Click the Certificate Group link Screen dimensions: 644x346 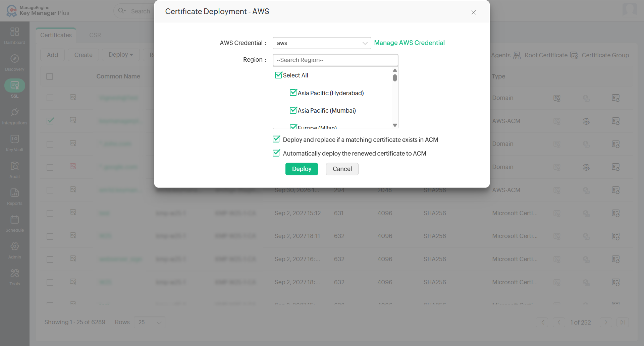tap(605, 55)
